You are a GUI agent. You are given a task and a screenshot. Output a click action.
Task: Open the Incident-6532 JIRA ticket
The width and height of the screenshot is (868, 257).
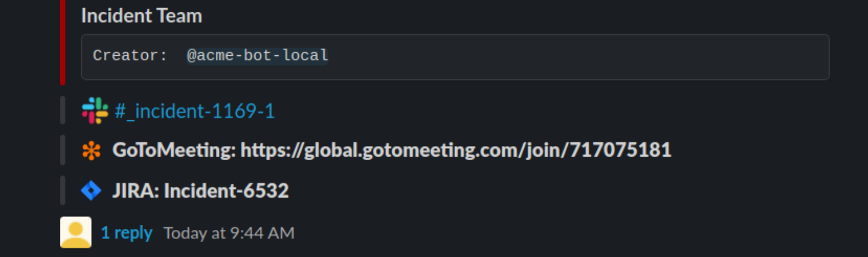(226, 191)
